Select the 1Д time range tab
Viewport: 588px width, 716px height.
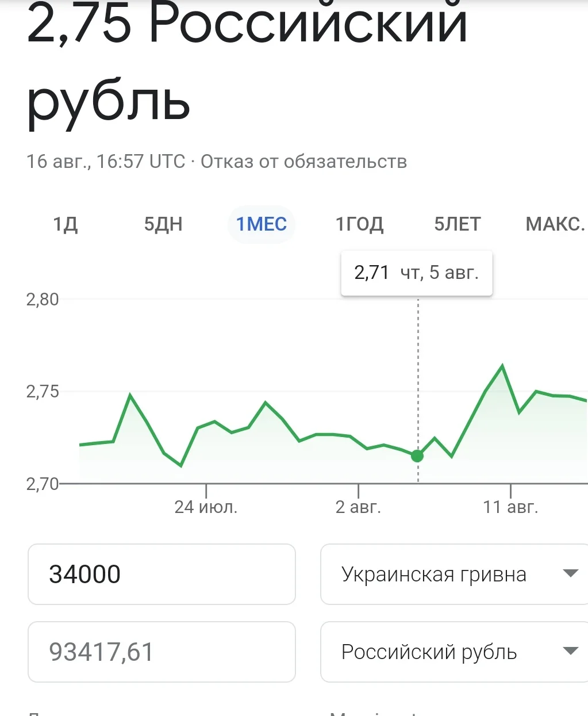pyautogui.click(x=66, y=224)
